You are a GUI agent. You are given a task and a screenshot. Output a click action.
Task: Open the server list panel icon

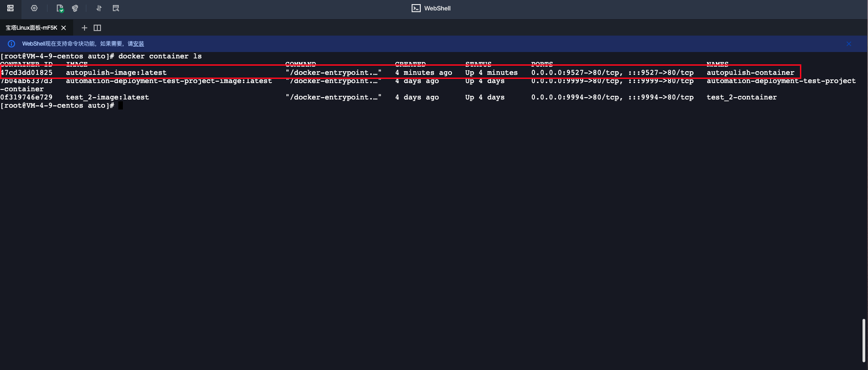(11, 8)
